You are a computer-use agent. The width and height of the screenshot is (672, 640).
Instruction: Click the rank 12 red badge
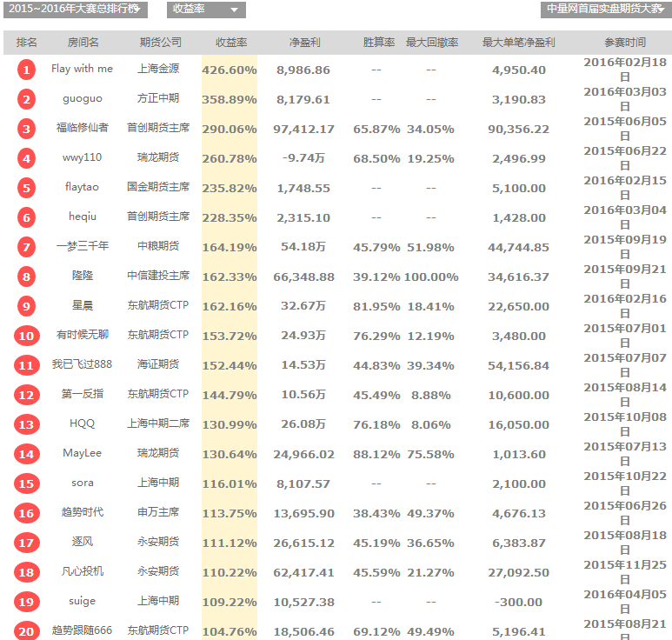(x=26, y=396)
